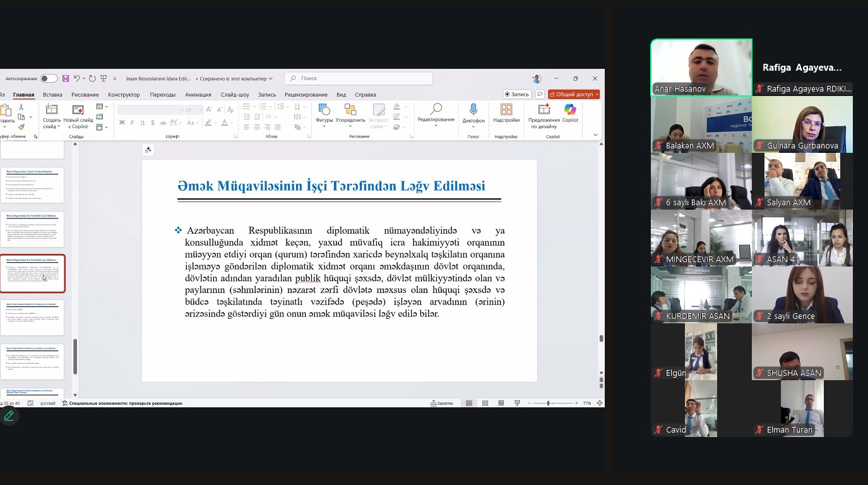Switch to the Анимация tab

click(198, 95)
